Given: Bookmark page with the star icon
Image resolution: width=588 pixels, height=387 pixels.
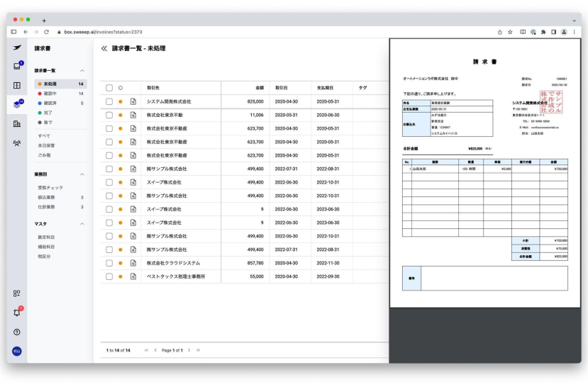Looking at the screenshot, I should pyautogui.click(x=510, y=32).
